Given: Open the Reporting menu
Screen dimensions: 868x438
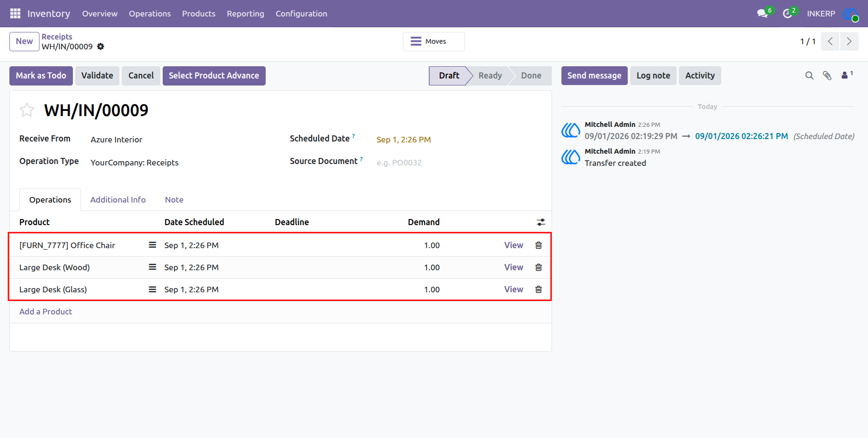Looking at the screenshot, I should coord(245,14).
